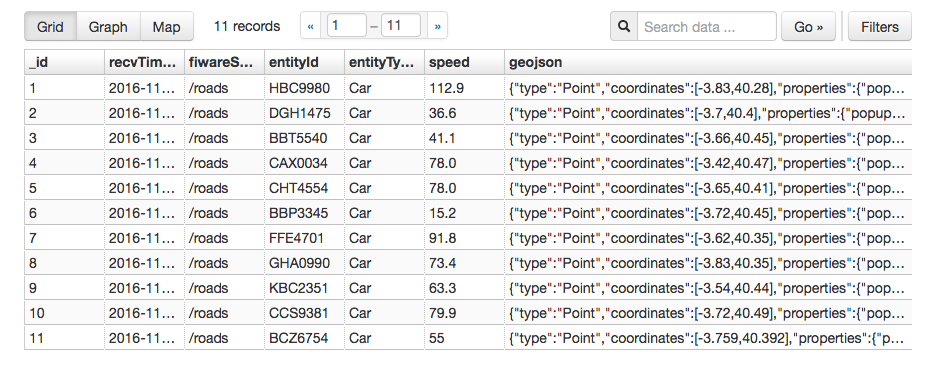Click geojson cell with coordinates -3.62,40.35
This screenshot has width=933, height=365.
(x=708, y=238)
